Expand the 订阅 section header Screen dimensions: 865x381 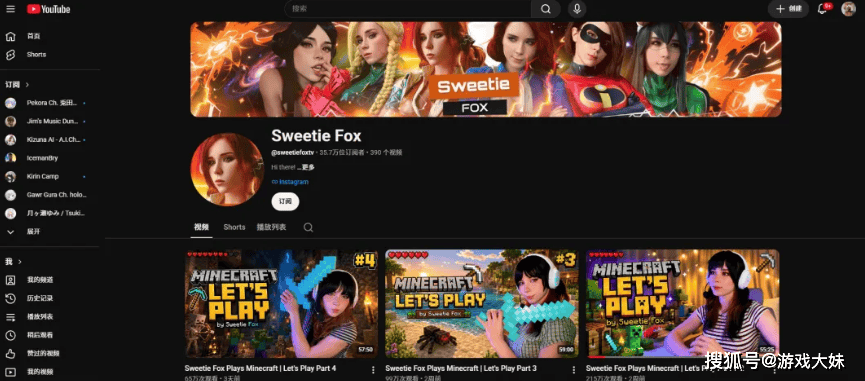tap(17, 85)
